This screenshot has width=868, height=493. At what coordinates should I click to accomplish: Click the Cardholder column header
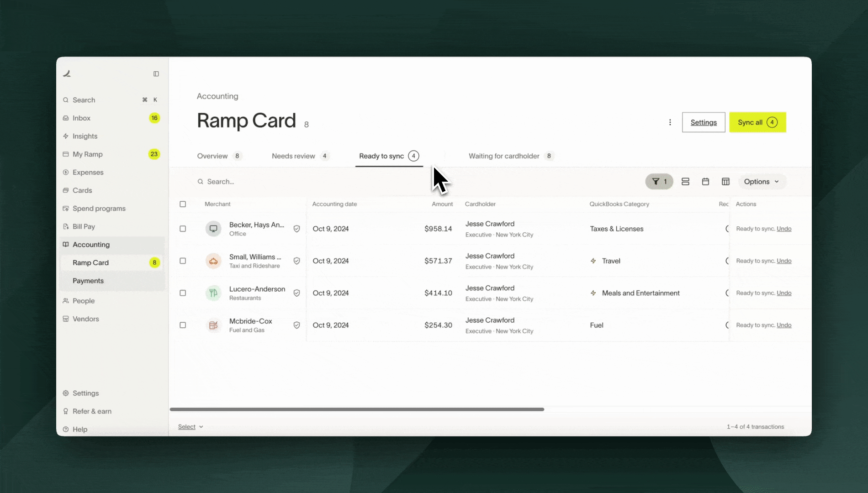480,204
